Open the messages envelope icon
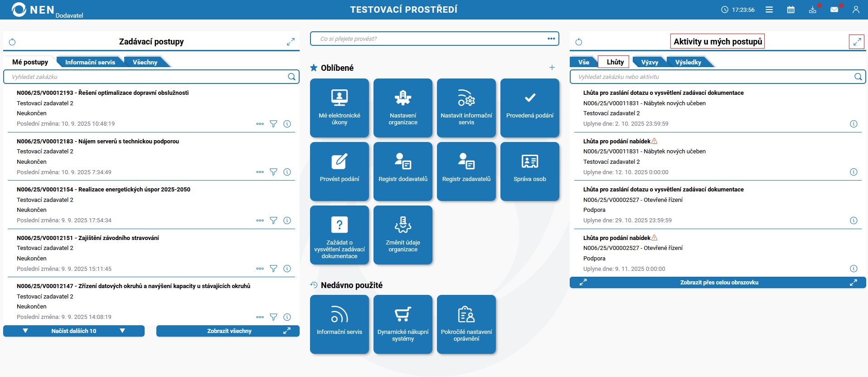This screenshot has height=377, width=868. coord(834,10)
